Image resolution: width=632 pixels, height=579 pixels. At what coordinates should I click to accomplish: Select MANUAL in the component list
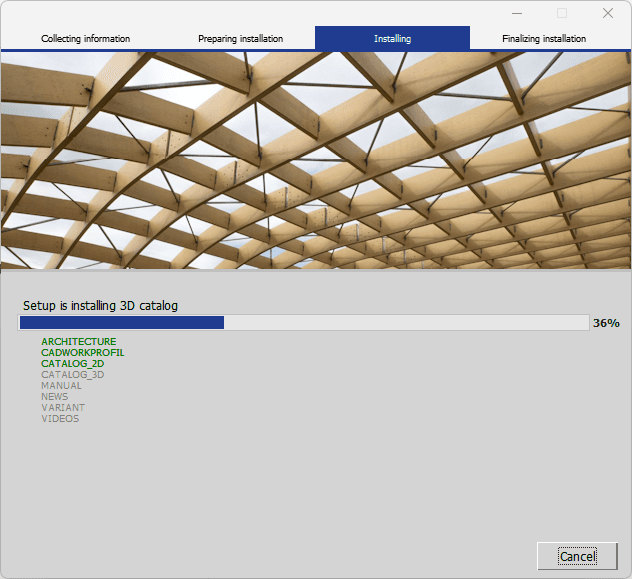point(61,386)
